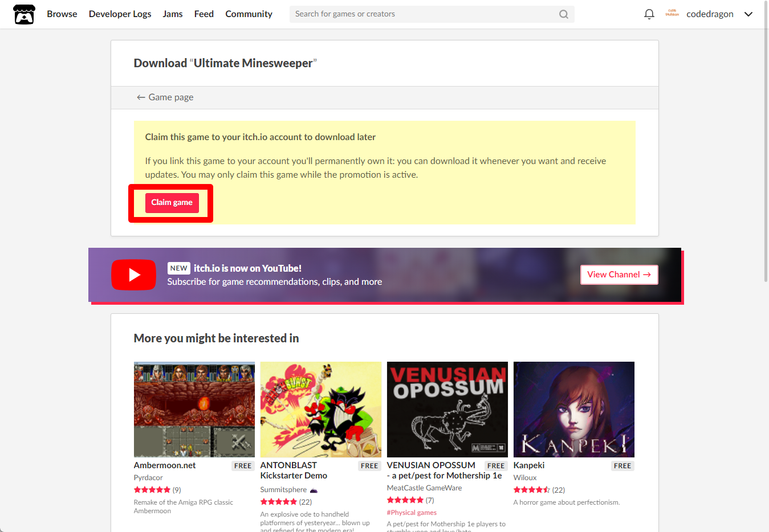769x532 pixels.
Task: Open Developer Logs
Action: (x=120, y=14)
